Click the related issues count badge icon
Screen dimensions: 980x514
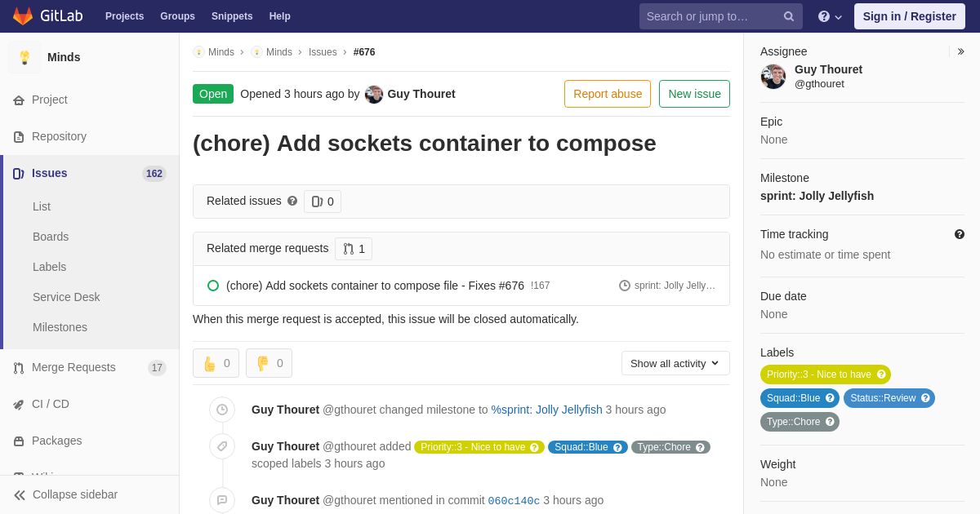click(x=317, y=202)
